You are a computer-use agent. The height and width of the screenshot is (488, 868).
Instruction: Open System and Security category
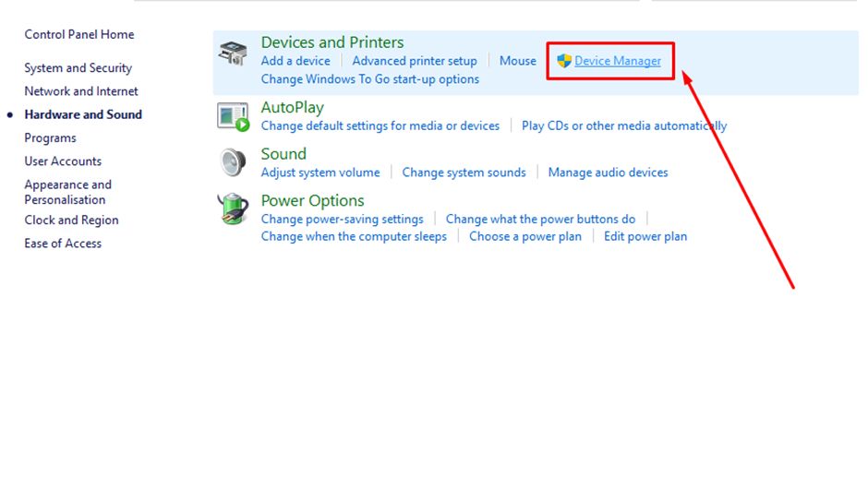point(78,68)
